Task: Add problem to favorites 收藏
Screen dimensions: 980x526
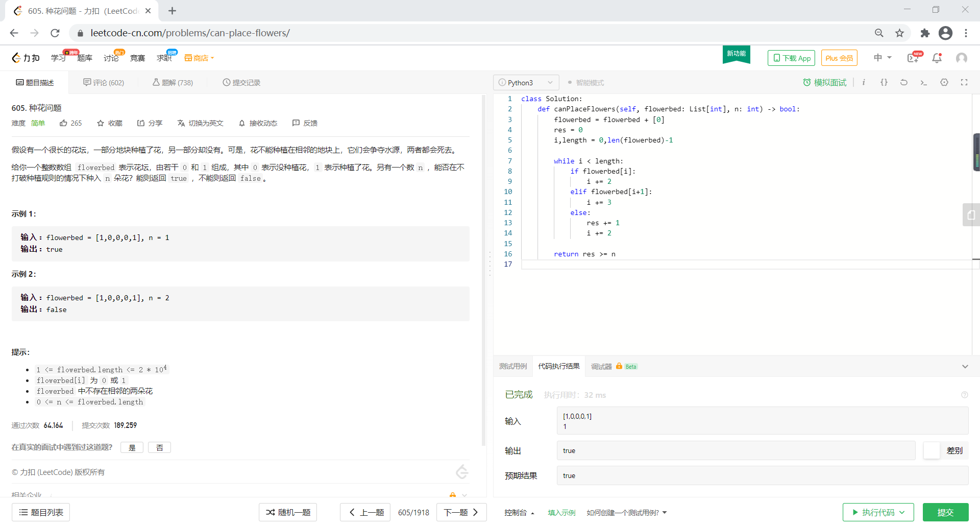Action: [110, 123]
